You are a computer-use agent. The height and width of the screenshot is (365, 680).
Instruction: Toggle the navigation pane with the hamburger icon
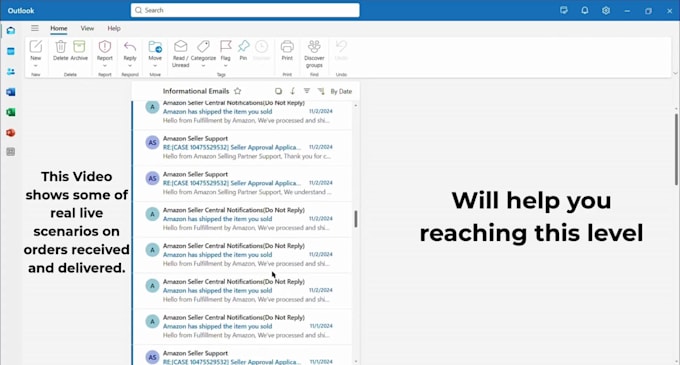pyautogui.click(x=35, y=28)
